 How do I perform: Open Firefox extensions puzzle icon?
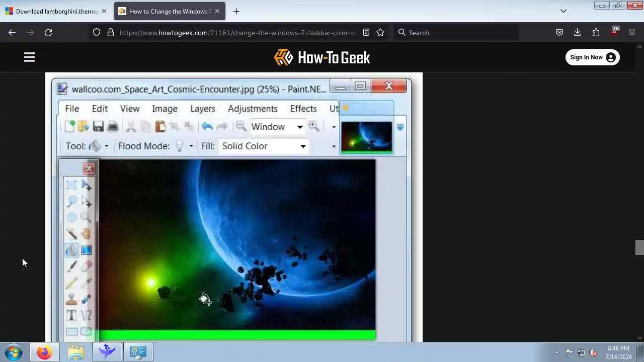tap(596, 32)
